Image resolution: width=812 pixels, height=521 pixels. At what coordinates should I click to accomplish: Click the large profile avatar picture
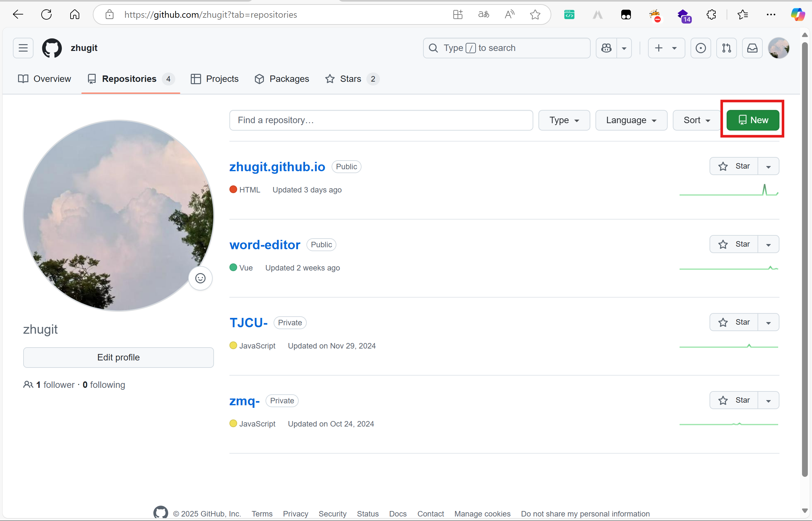(x=118, y=215)
